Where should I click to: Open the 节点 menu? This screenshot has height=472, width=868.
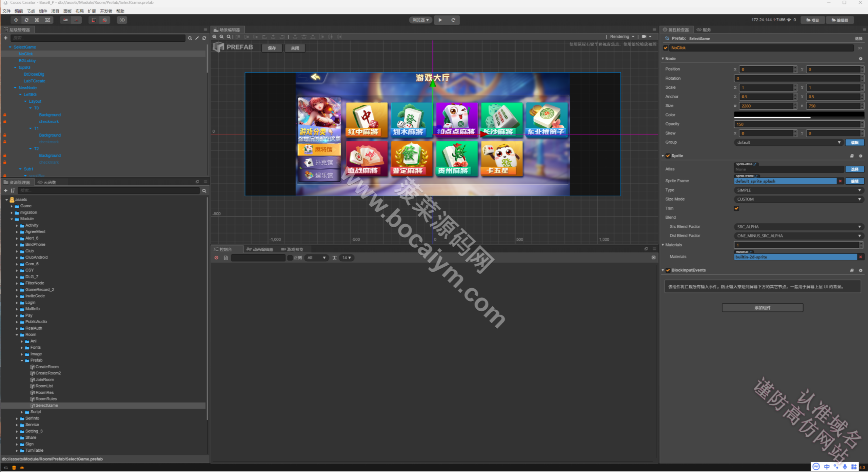[x=31, y=11]
